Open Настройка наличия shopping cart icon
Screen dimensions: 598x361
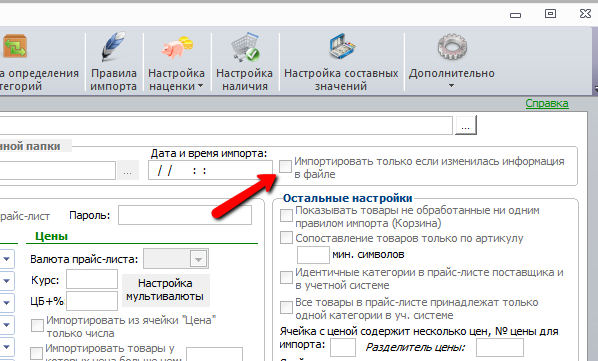[x=245, y=47]
